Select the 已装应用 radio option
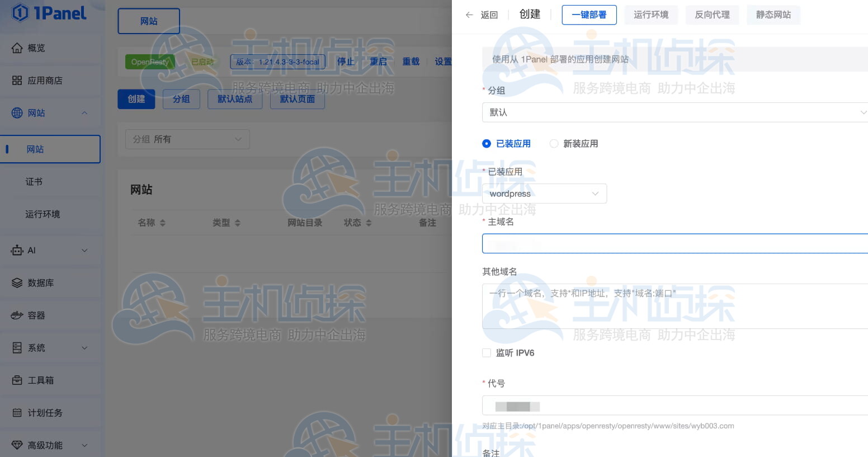 click(x=487, y=144)
